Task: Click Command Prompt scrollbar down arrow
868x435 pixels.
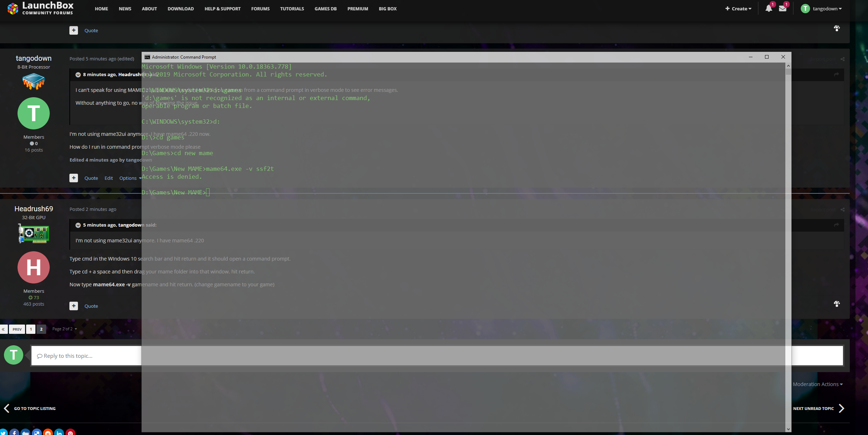Action: [788, 429]
